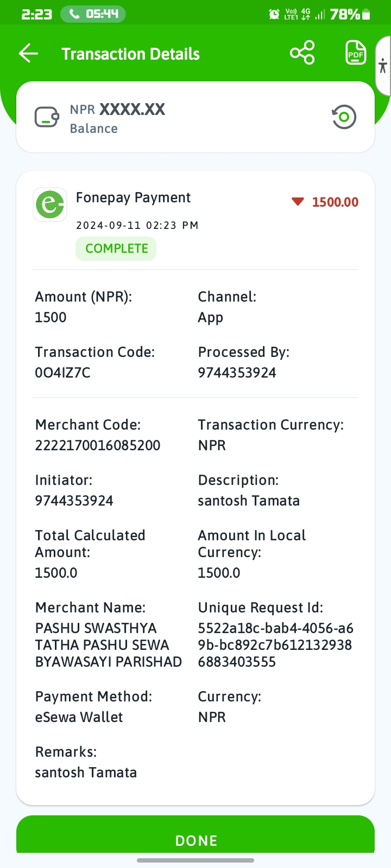Tap the wallet icon beside balance

[x=47, y=117]
